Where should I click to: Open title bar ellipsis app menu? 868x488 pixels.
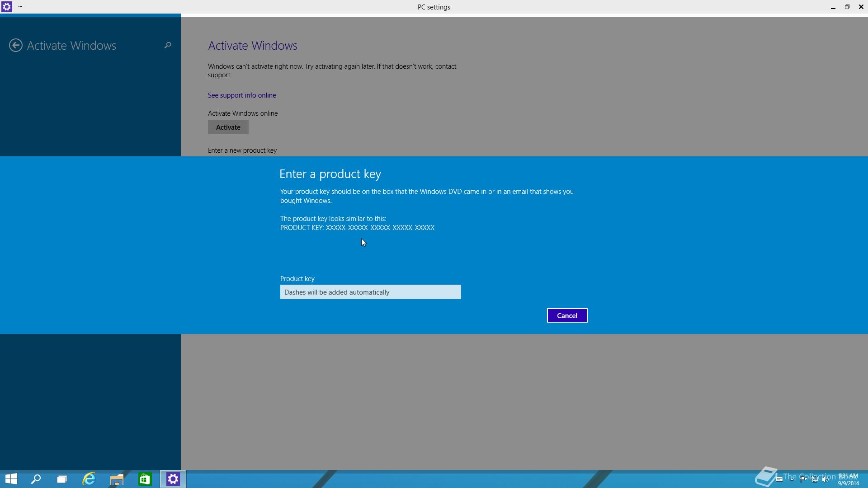(20, 7)
